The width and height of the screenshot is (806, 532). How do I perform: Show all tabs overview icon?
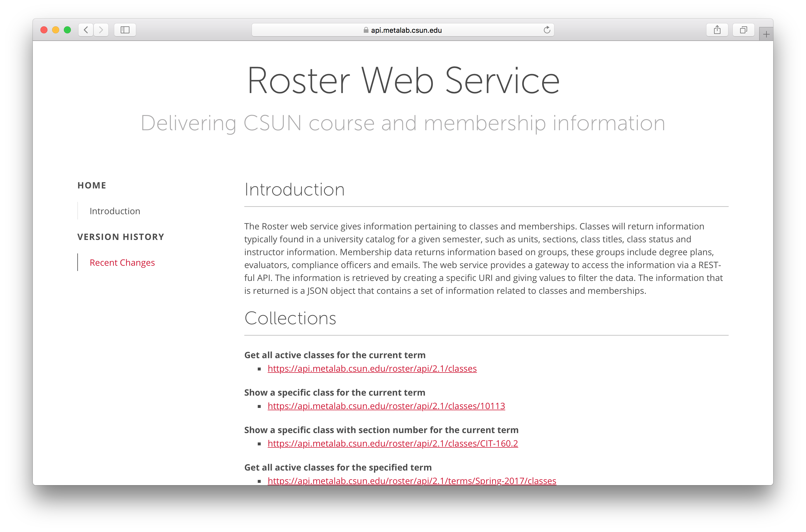[x=743, y=30]
